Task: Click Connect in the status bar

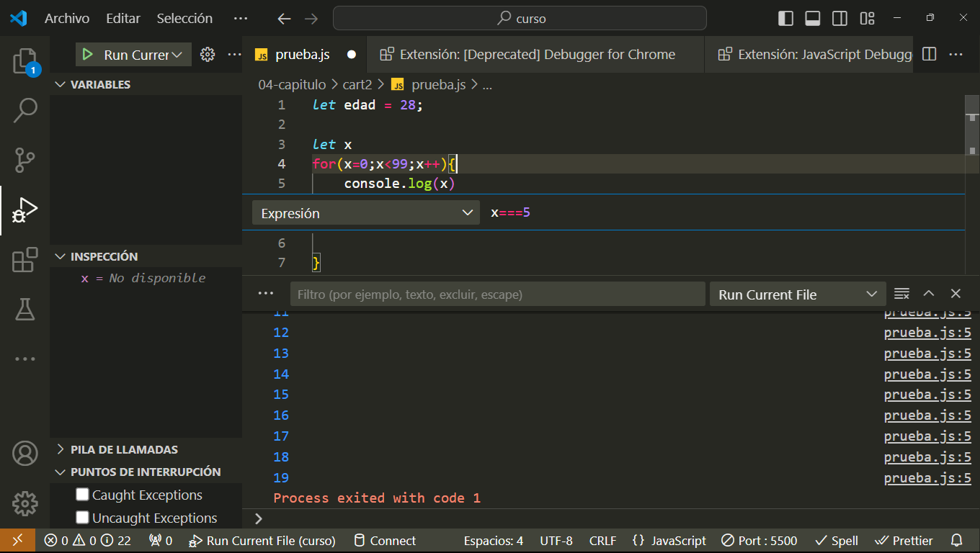Action: coord(385,541)
